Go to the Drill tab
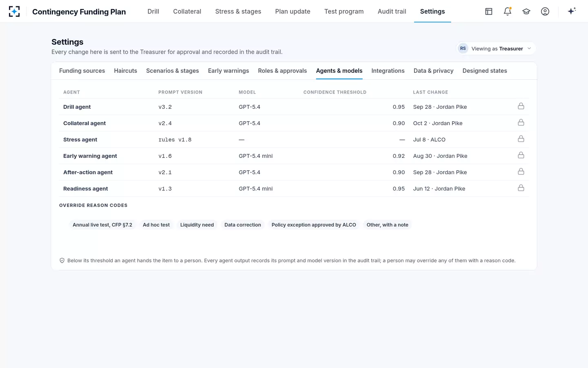The width and height of the screenshot is (588, 368). coord(153,11)
